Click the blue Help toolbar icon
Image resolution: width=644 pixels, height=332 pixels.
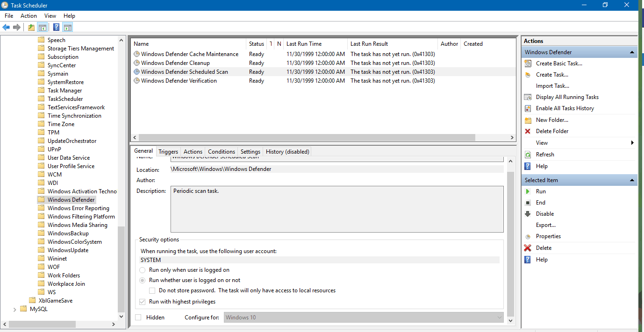click(56, 27)
